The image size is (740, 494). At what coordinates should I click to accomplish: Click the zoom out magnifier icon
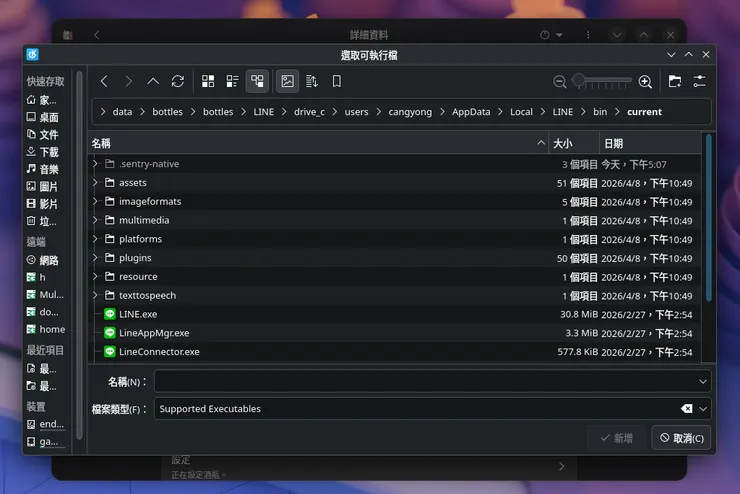pyautogui.click(x=560, y=82)
